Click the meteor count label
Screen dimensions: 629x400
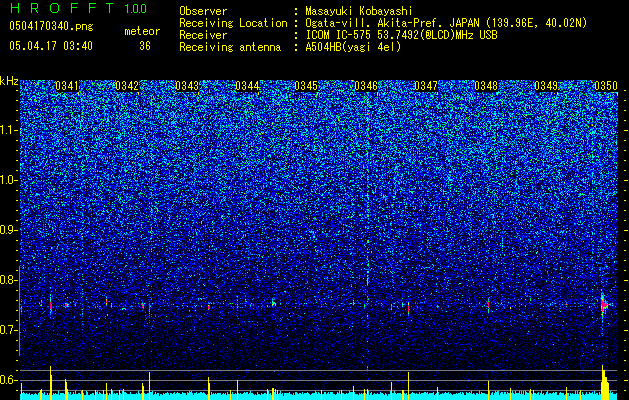pos(142,31)
